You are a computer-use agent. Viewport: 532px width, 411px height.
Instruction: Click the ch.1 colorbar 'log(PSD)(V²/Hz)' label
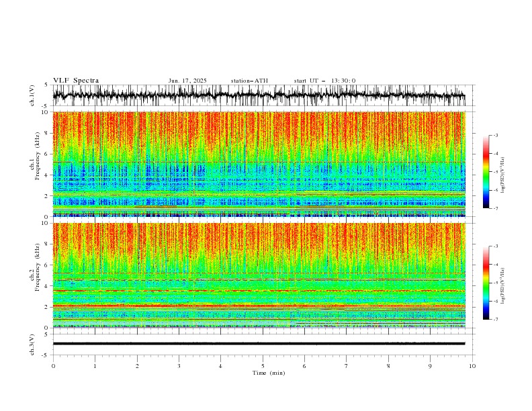[503, 175]
